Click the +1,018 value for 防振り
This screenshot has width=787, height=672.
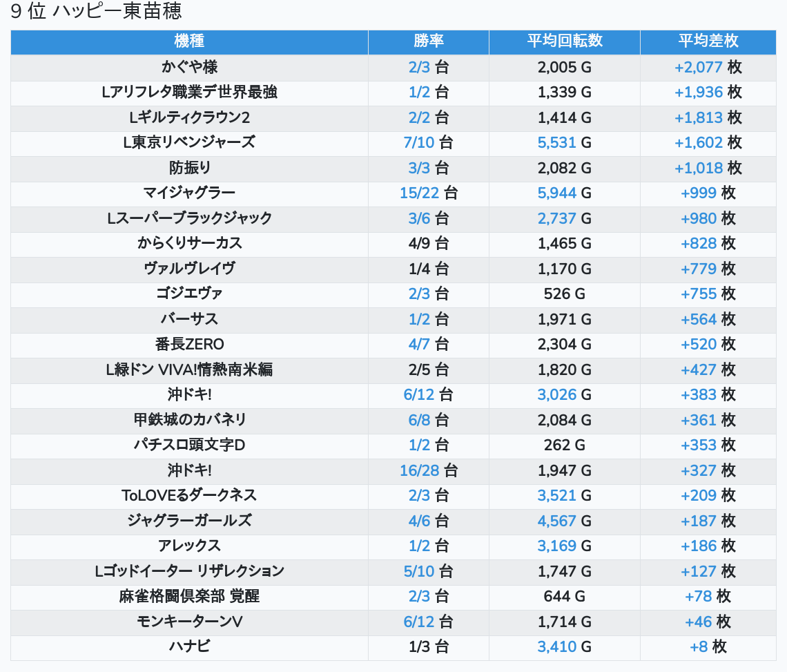(698, 168)
